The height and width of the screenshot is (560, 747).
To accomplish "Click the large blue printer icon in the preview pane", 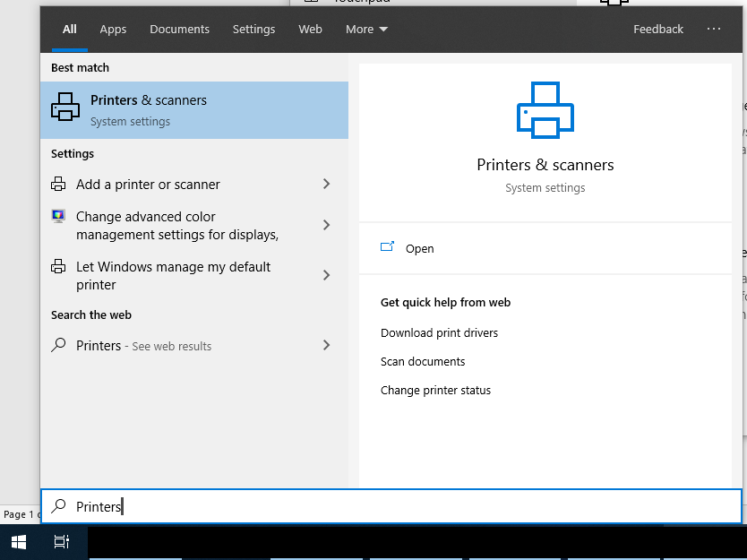I will coord(545,110).
